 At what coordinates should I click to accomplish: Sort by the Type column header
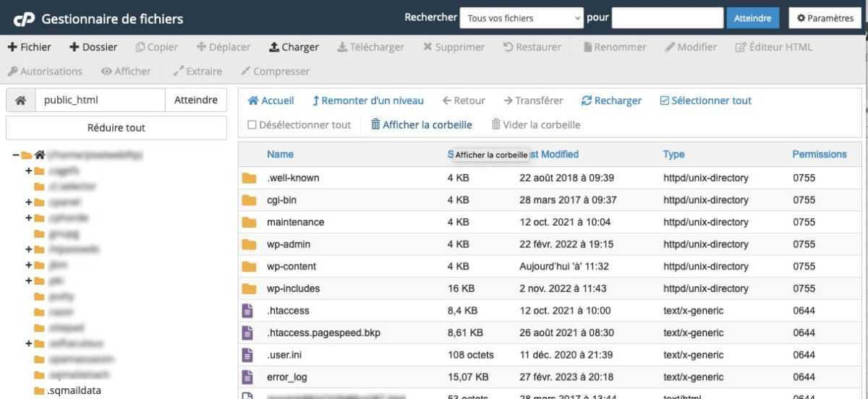673,154
